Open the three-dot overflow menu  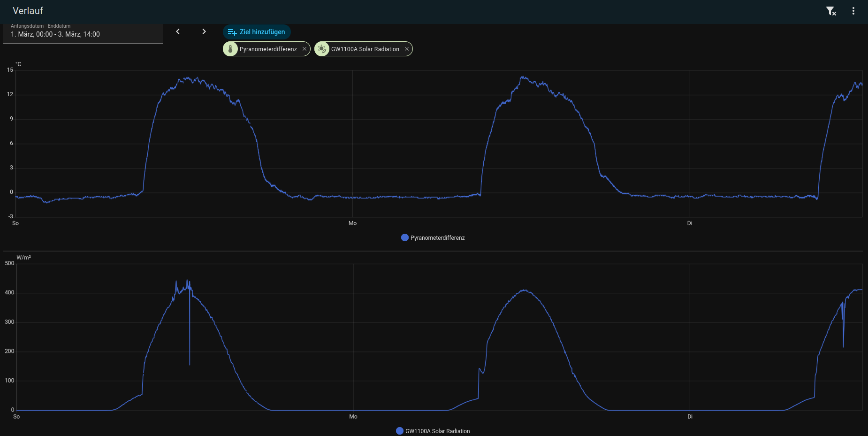pyautogui.click(x=853, y=11)
